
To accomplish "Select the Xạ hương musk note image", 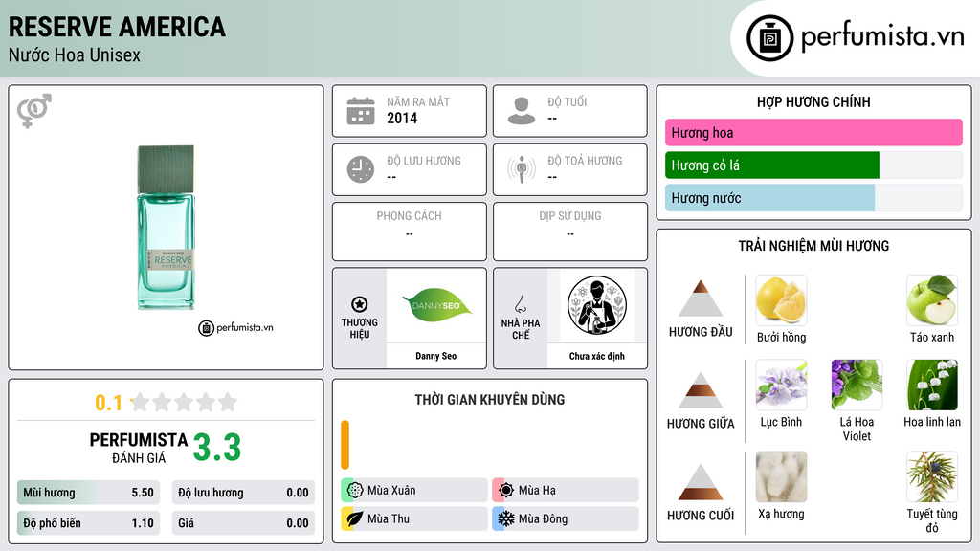I will point(781,477).
